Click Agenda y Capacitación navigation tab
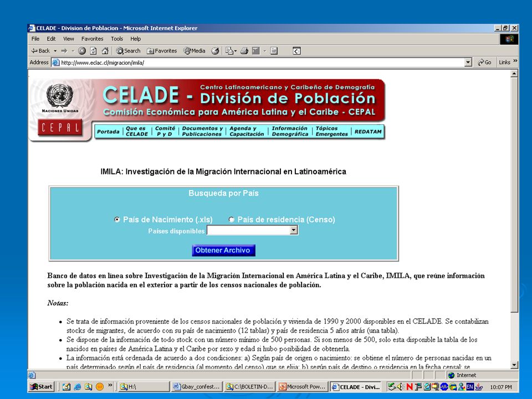Viewport: 532px width, 399px height. tap(247, 131)
